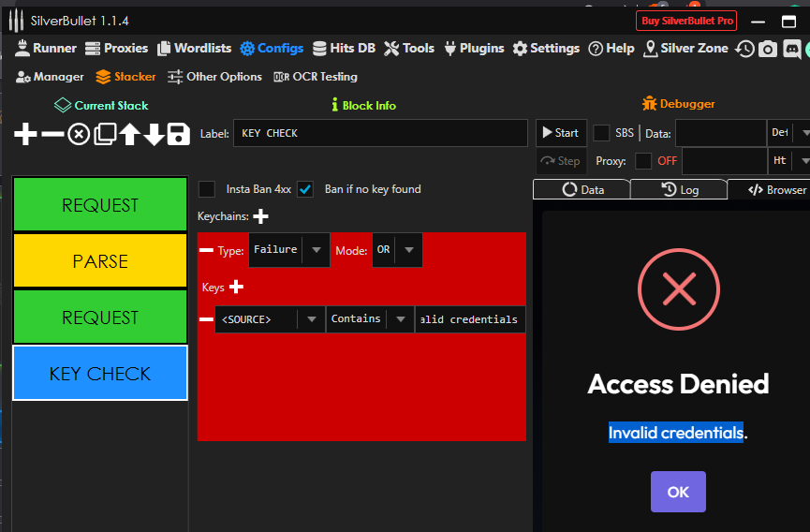
Task: Open the Mode dropdown showing OR
Action: tap(397, 250)
